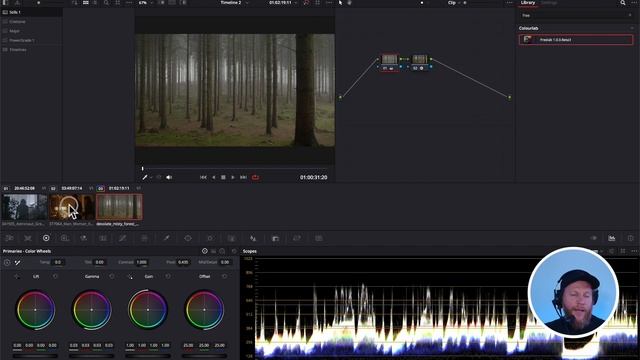This screenshot has width=640, height=360.
Task: Stop playback in the viewer
Action: 223,177
